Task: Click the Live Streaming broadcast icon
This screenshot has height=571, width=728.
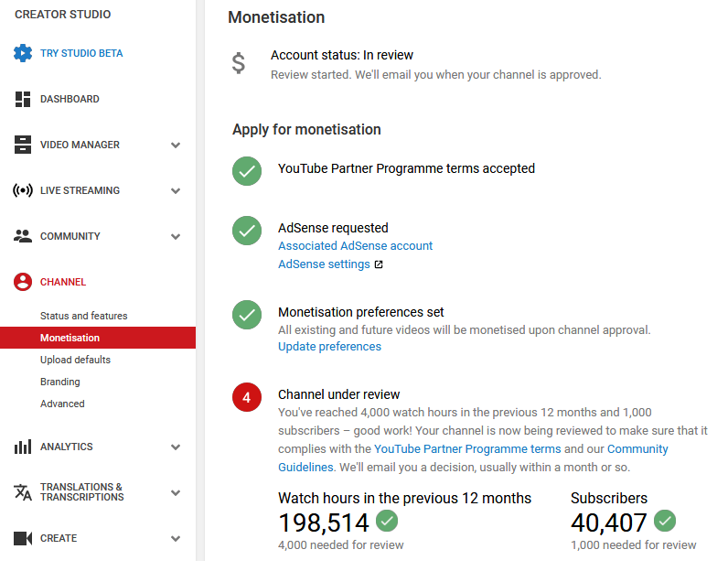Action: (23, 191)
